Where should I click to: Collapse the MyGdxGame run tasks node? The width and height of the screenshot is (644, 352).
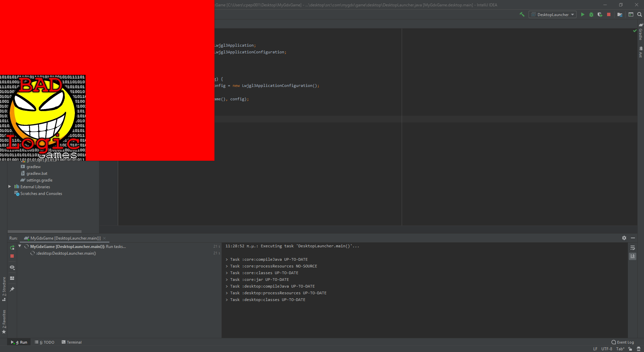tap(19, 246)
